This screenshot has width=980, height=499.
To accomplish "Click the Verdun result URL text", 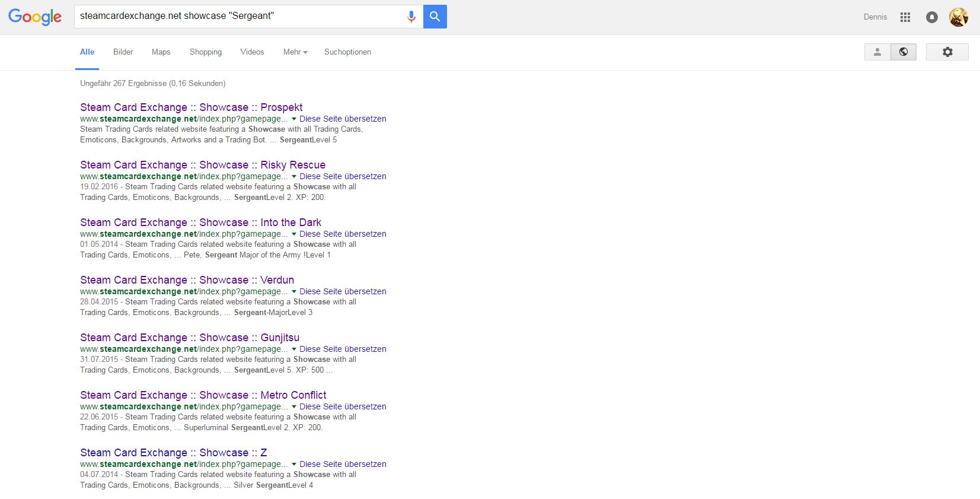I will 184,291.
